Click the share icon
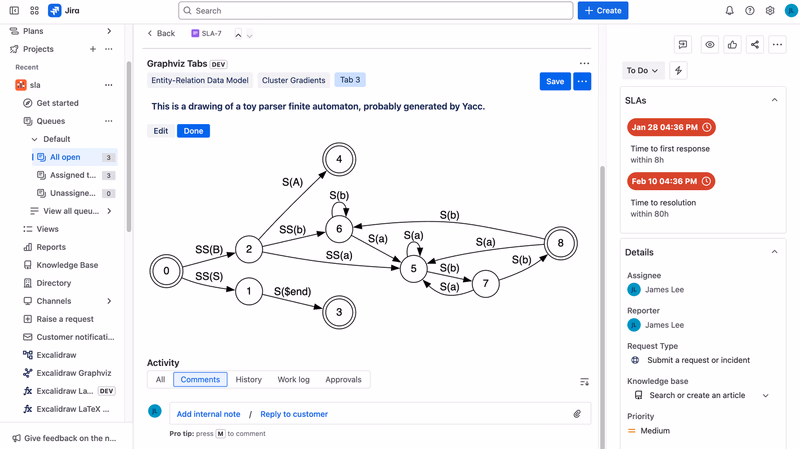Image resolution: width=800 pixels, height=449 pixels. 755,44
